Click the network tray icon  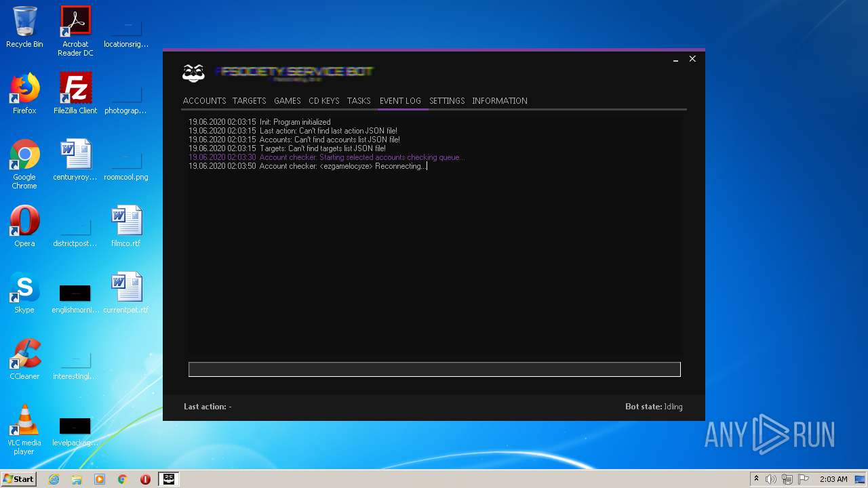pyautogui.click(x=787, y=479)
